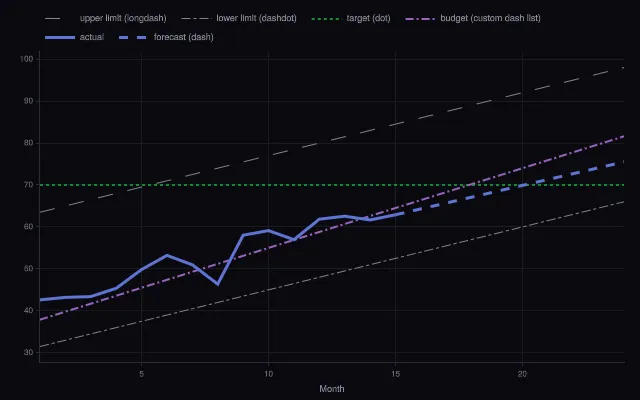Click y-axis tick label 40
This screenshot has height=400, width=640.
click(29, 310)
